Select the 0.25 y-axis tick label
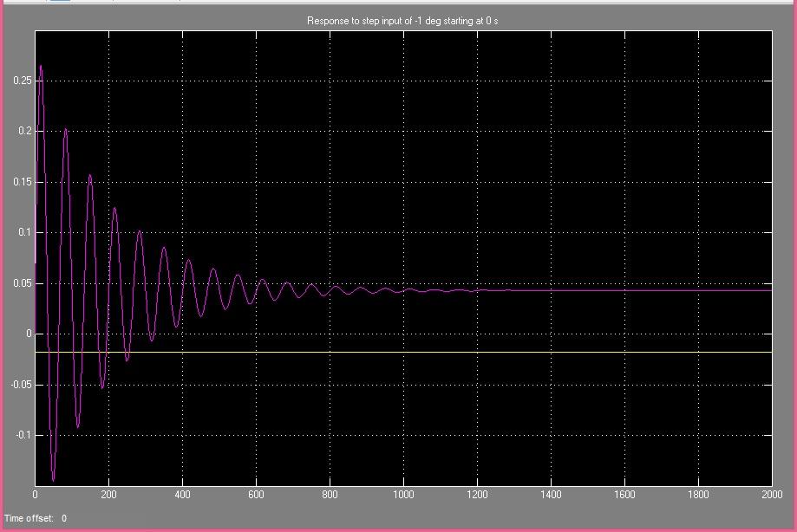 (x=23, y=81)
